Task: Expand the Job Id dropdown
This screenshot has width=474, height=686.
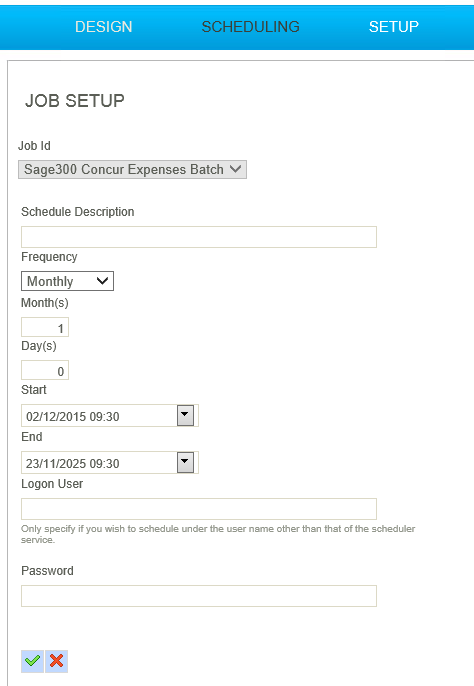Action: [x=132, y=169]
